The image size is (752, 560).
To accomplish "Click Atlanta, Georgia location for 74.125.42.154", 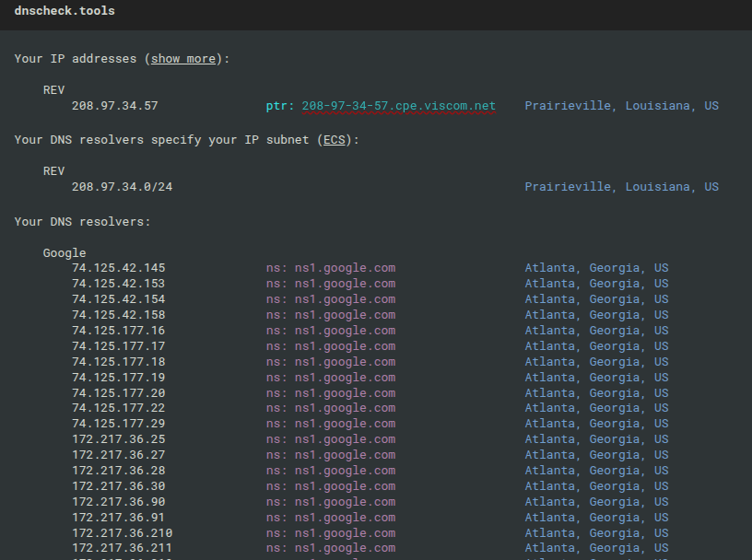I will click(x=596, y=298).
